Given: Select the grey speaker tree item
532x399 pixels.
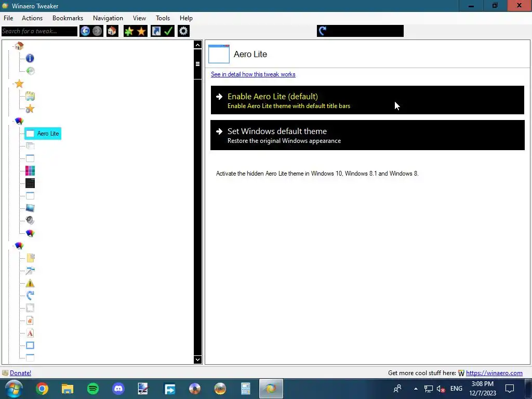Looking at the screenshot, I should click(x=30, y=220).
